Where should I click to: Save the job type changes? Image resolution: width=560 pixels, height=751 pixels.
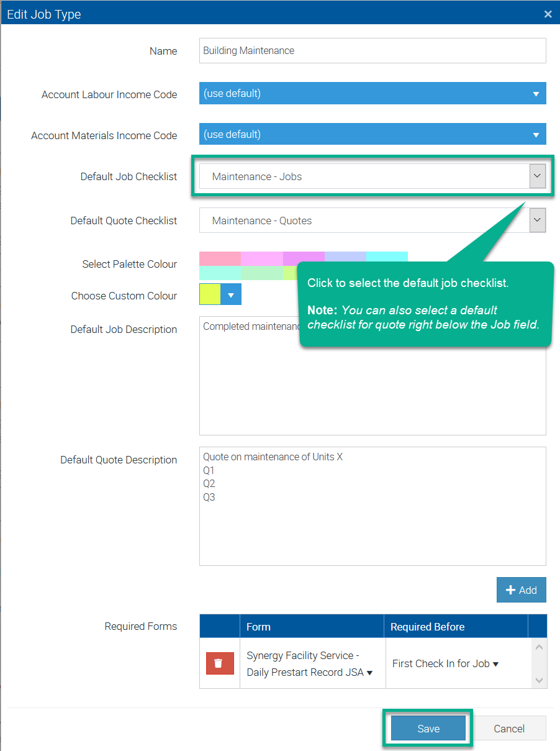pyautogui.click(x=428, y=729)
